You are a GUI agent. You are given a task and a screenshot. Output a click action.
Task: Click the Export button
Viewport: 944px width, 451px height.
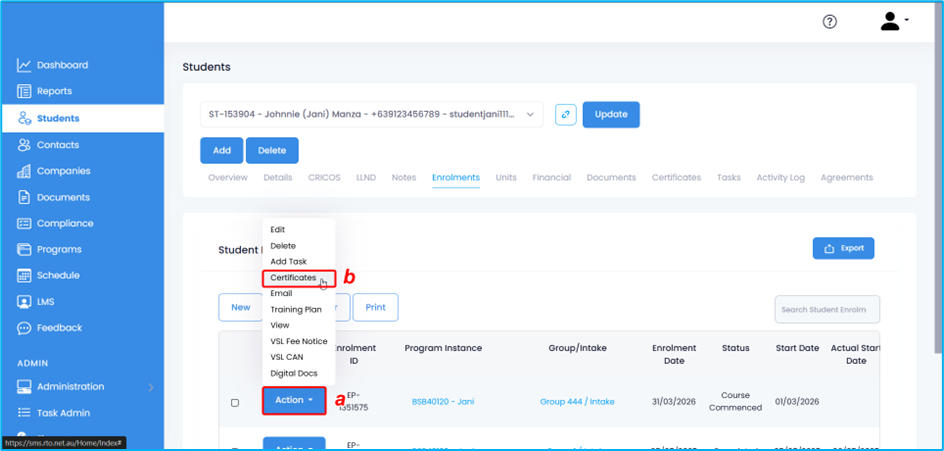coord(843,248)
